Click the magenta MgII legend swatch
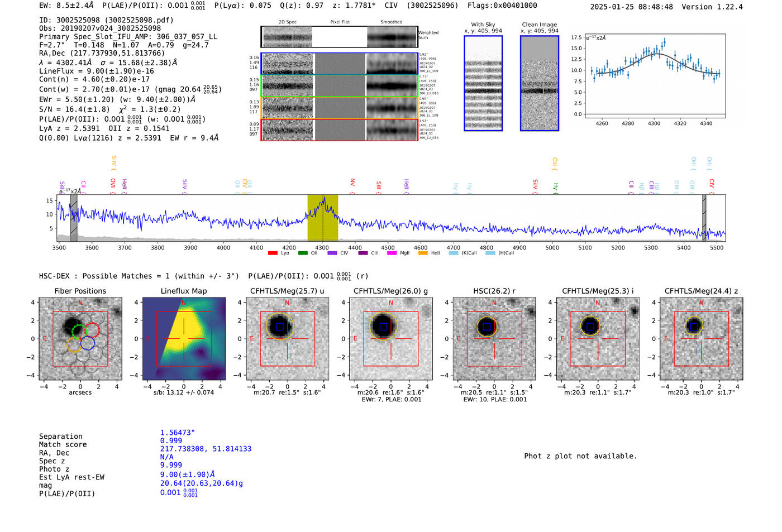The height and width of the screenshot is (532, 782). pos(392,253)
